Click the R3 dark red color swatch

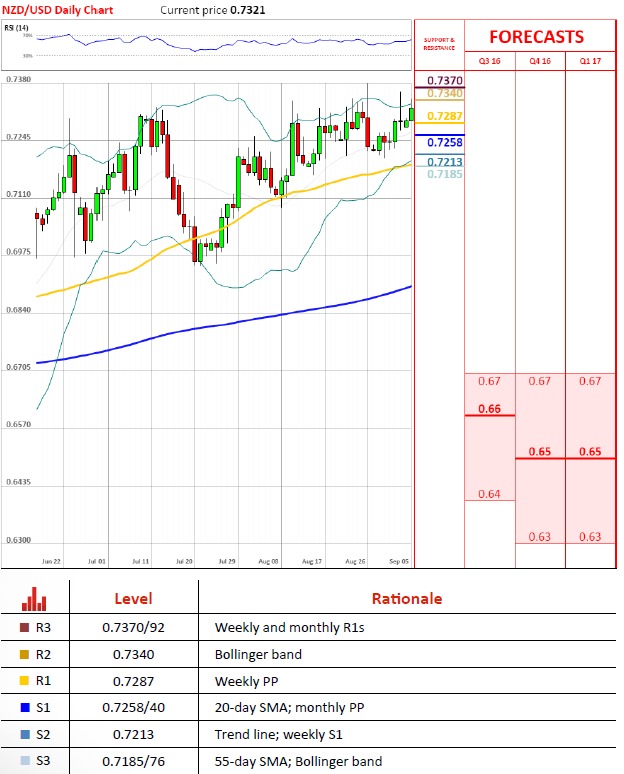24,627
